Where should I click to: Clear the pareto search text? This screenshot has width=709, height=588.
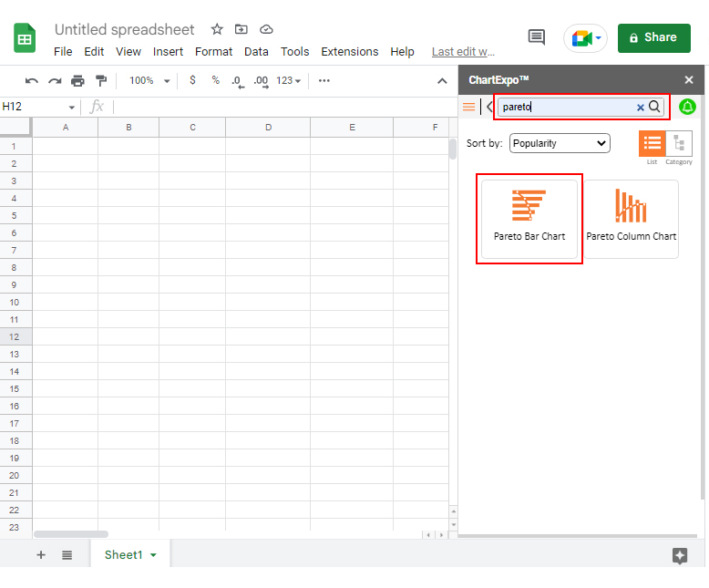[641, 108]
